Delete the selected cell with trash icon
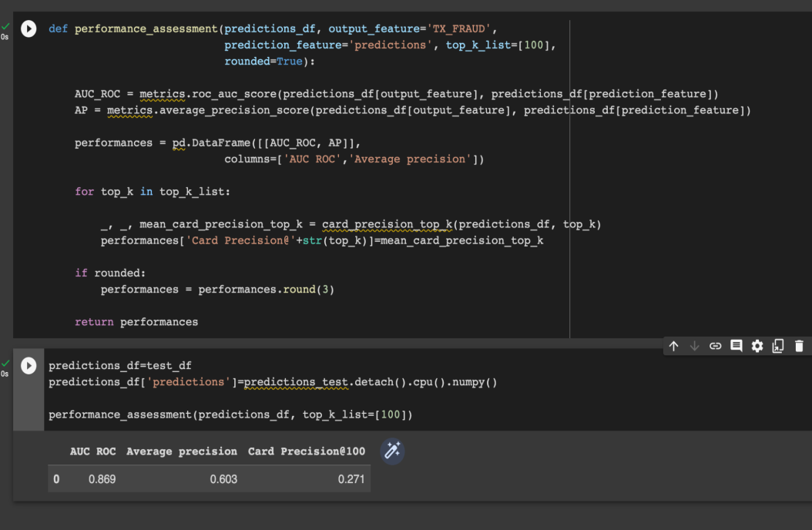 tap(799, 347)
